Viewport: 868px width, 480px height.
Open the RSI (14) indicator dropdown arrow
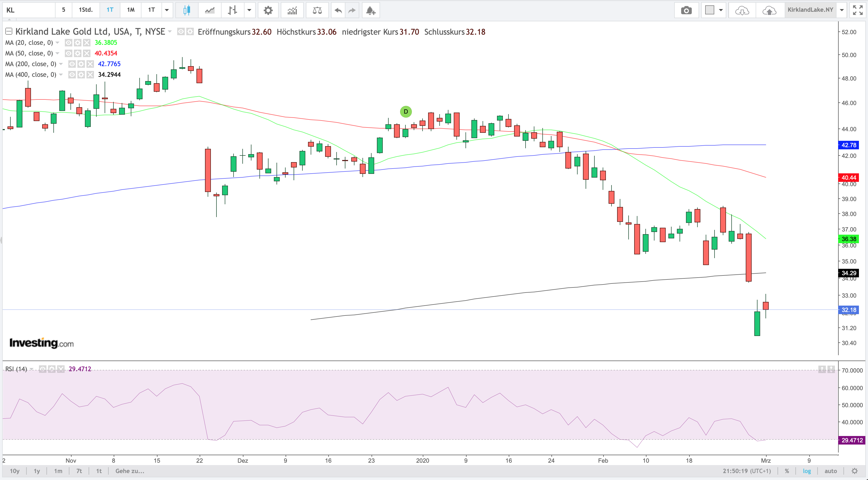[x=32, y=369]
